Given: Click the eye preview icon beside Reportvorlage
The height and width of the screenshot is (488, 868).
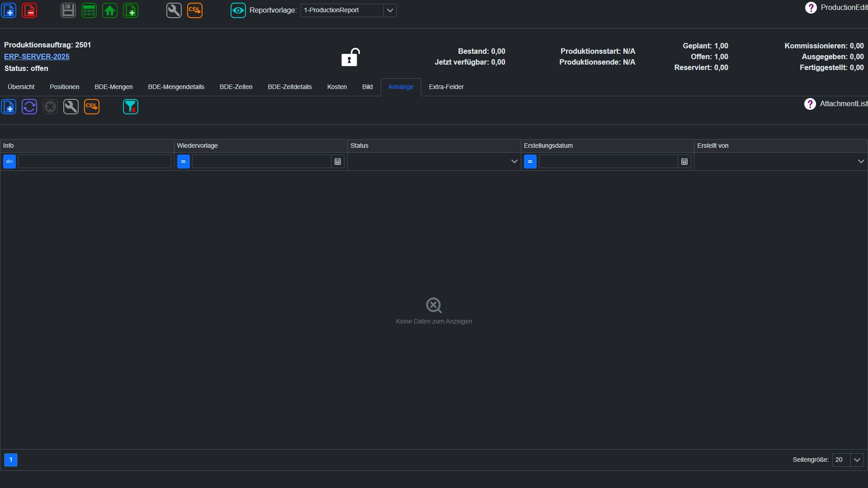Looking at the screenshot, I should [x=238, y=10].
